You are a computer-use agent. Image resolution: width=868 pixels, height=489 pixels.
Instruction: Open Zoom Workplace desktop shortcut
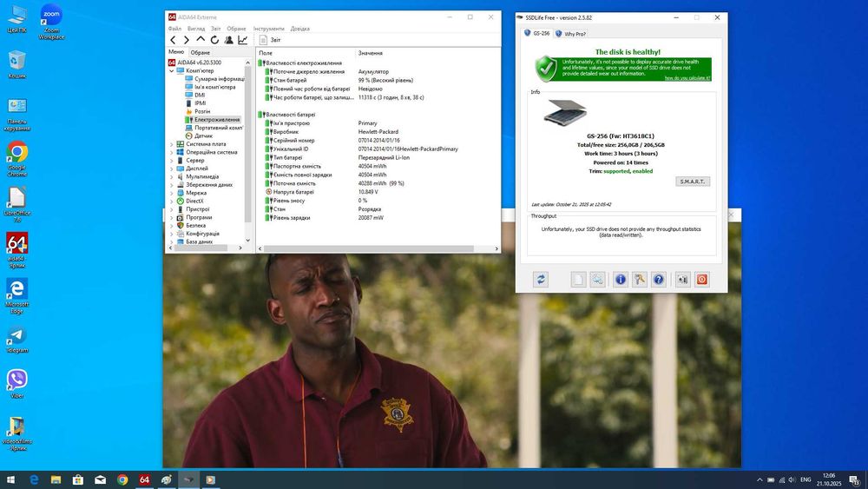coord(51,22)
